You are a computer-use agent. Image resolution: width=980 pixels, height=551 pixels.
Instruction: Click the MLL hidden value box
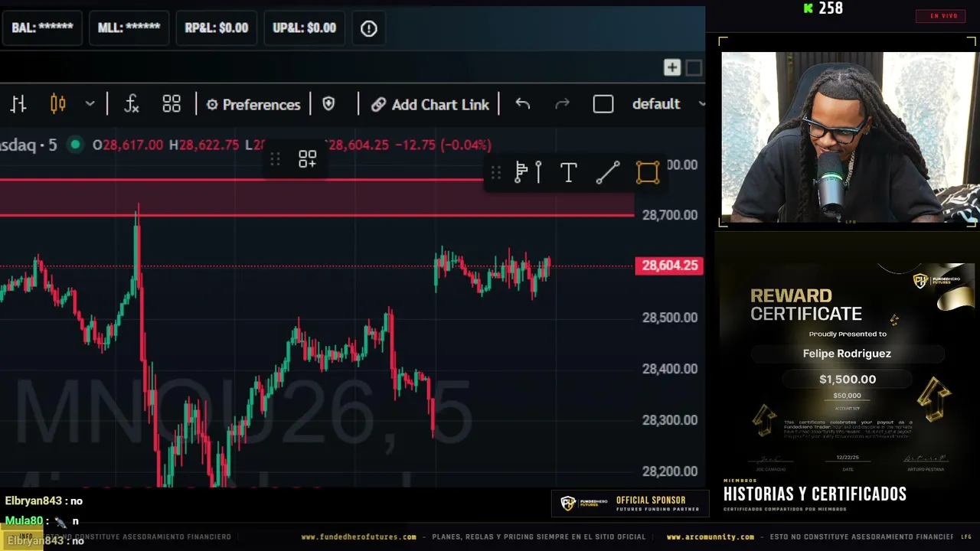[x=129, y=28]
